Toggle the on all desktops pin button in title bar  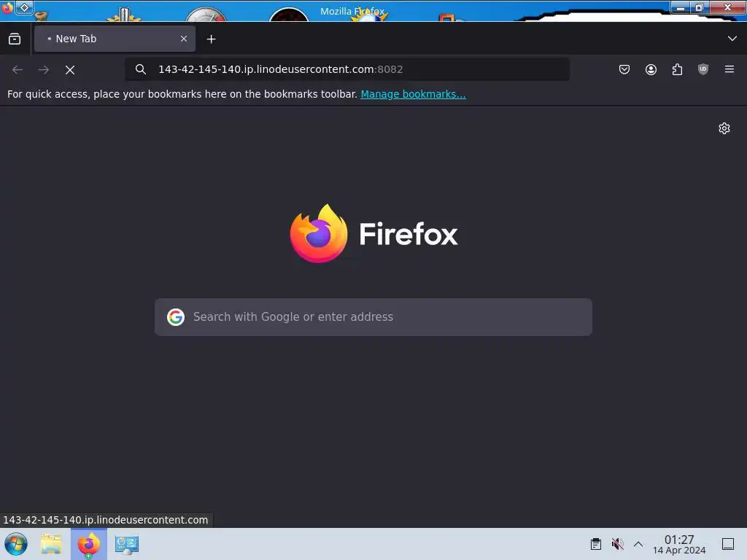(x=24, y=7)
